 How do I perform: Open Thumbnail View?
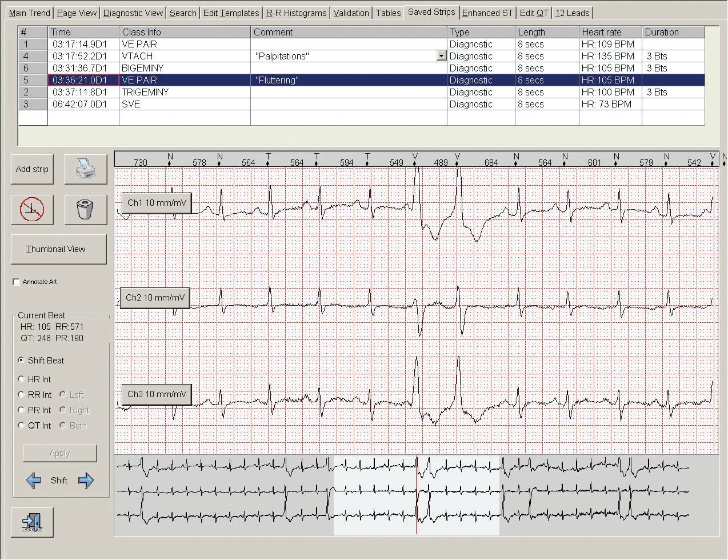point(58,249)
